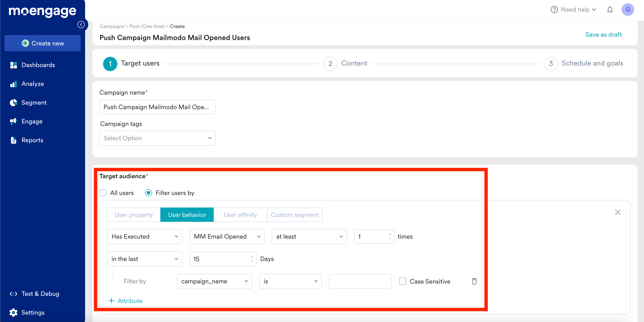The image size is (644, 322).
Task: Switch to the Custom segment tab
Action: 294,215
